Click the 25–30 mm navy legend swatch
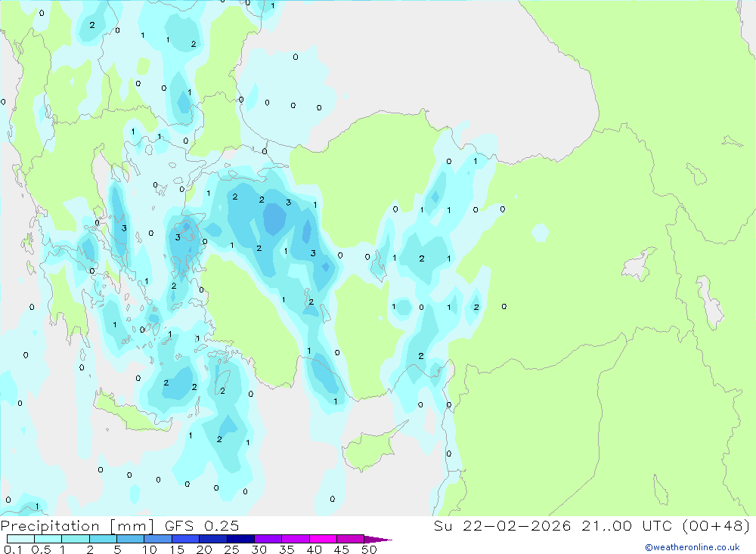 pos(240,539)
